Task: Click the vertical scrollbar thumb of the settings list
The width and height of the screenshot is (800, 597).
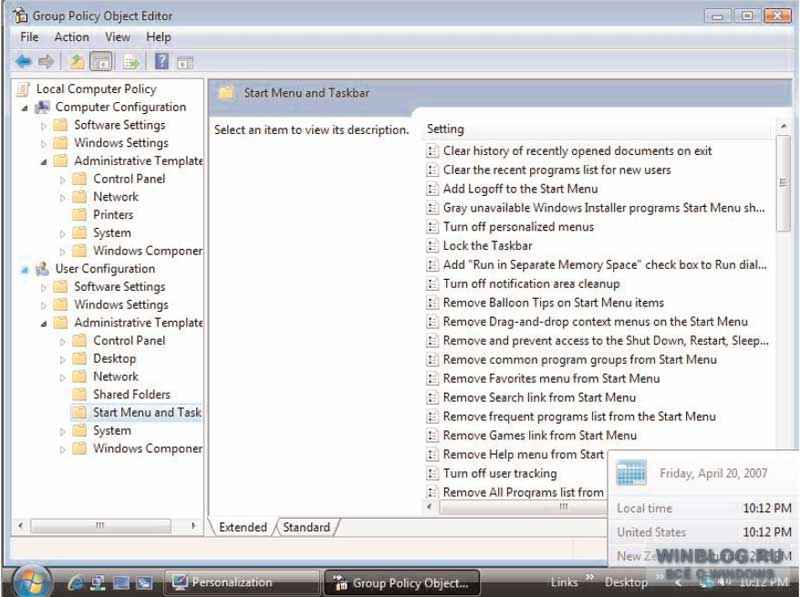Action: tap(783, 183)
